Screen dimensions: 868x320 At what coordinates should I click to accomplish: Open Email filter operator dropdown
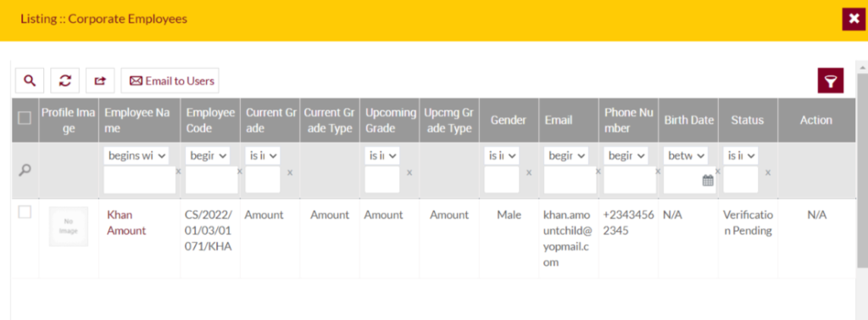point(565,156)
